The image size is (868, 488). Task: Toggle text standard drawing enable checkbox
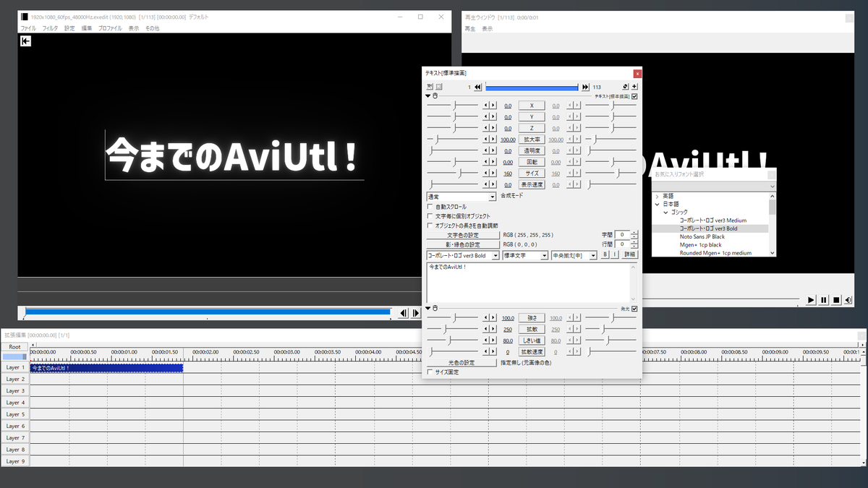pyautogui.click(x=635, y=95)
